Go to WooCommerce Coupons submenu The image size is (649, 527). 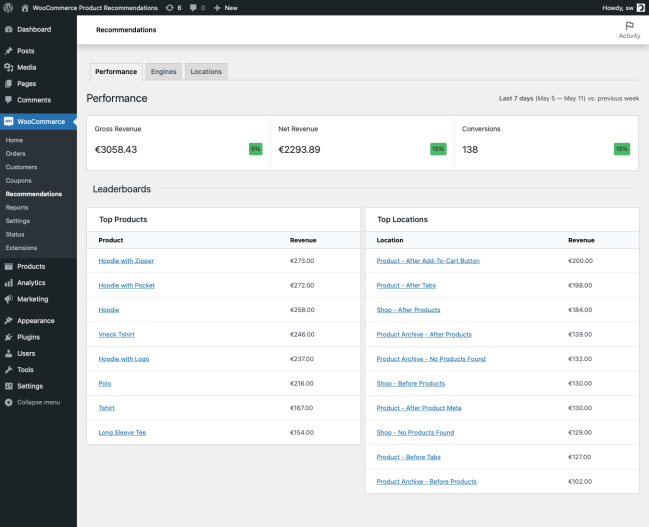click(18, 181)
